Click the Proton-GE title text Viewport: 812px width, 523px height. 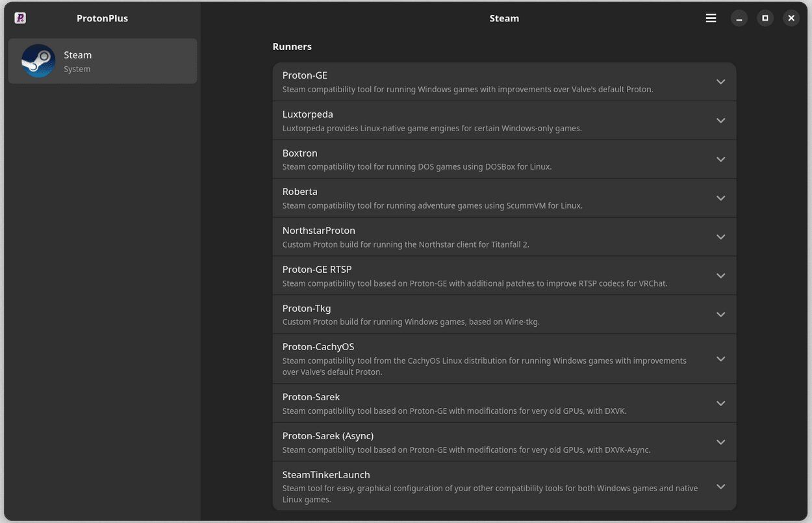point(305,75)
